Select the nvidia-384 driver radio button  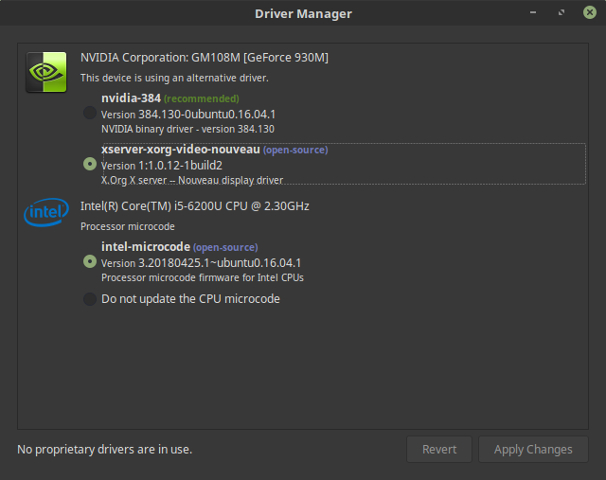pyautogui.click(x=90, y=113)
